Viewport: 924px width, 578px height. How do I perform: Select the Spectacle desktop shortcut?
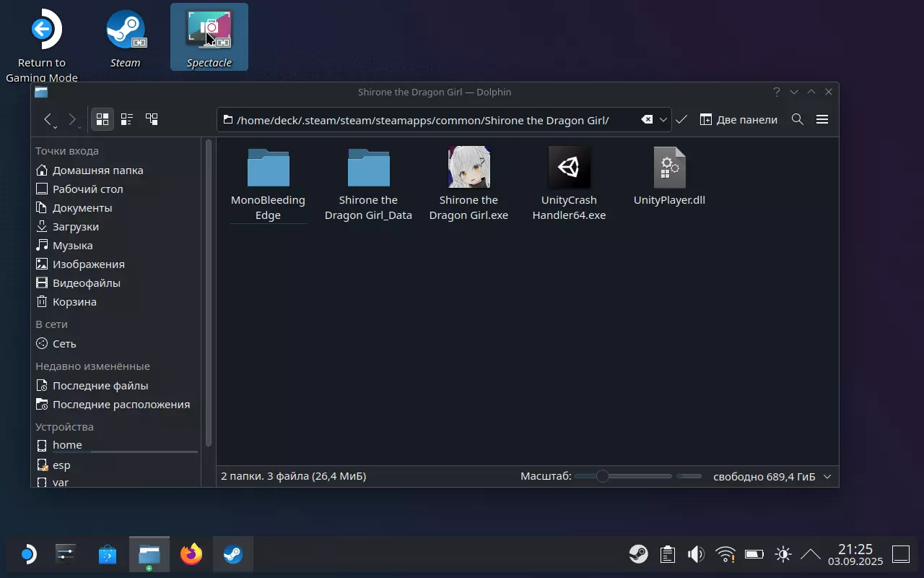[209, 38]
